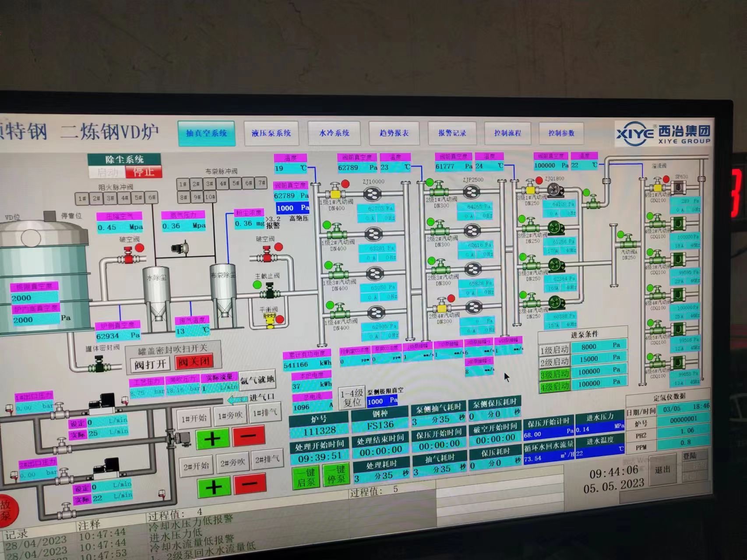Select the 汽动阀A DN250 valve icon
The height and width of the screenshot is (560, 747).
click(x=628, y=242)
